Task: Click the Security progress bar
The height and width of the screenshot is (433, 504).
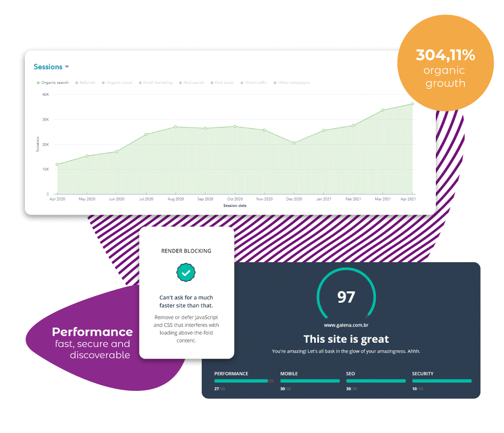Action: 441,381
